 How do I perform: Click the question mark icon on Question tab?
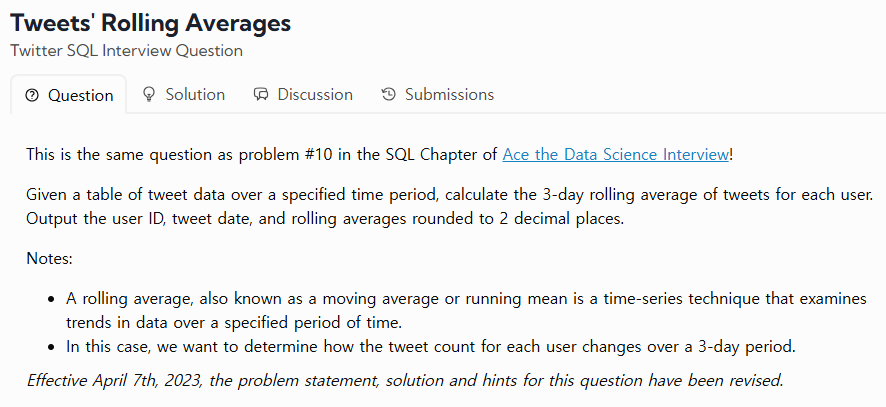click(33, 95)
